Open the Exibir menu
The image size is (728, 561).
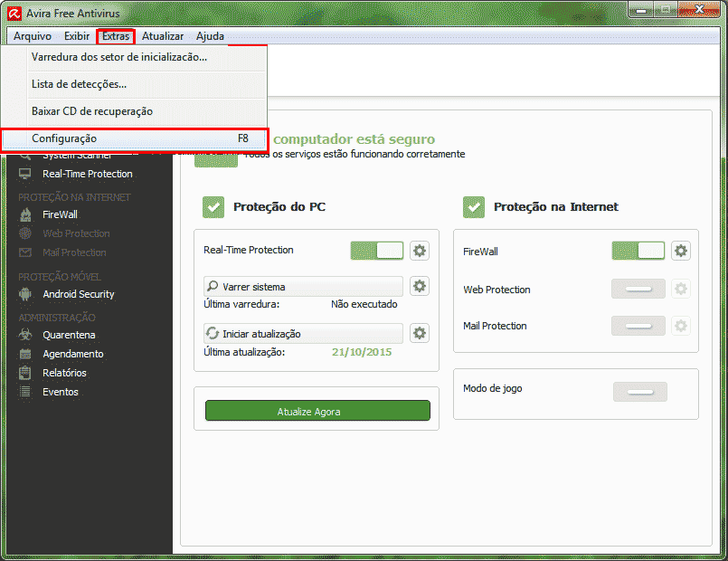coord(77,36)
